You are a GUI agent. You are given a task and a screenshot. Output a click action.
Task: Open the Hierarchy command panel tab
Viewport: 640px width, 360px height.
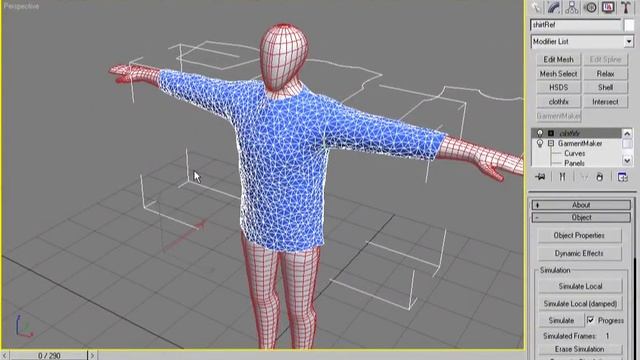(x=572, y=7)
